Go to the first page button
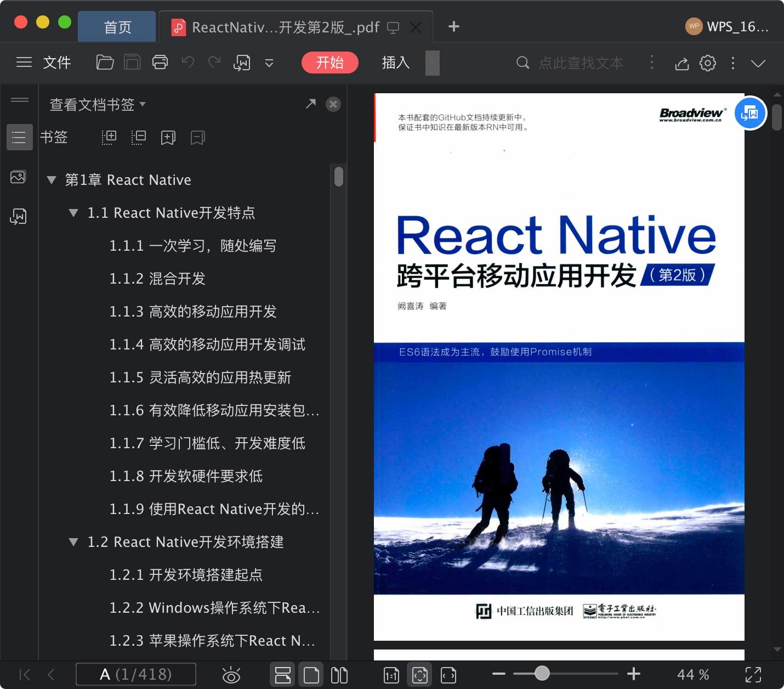 tap(25, 674)
